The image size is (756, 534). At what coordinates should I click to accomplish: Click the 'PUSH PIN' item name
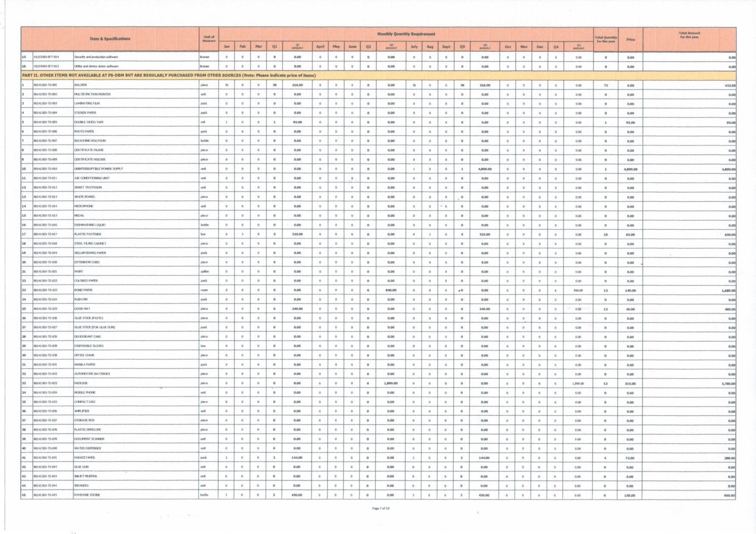[x=81, y=299]
